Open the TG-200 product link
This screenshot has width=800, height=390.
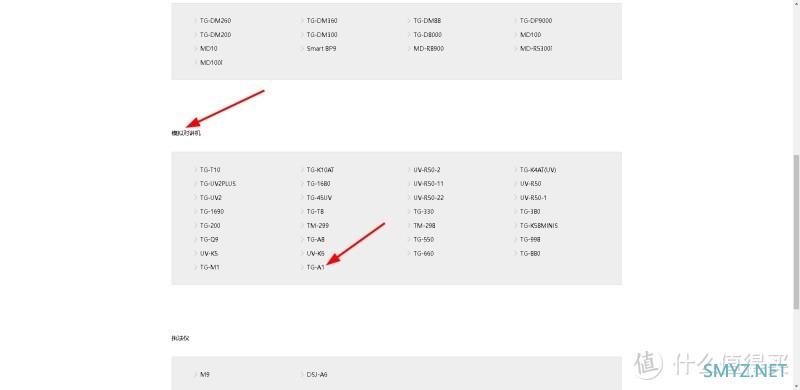(210, 226)
